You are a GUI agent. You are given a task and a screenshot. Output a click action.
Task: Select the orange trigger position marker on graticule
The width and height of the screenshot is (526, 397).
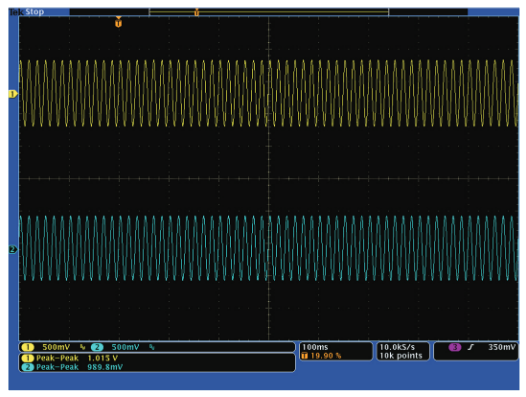click(118, 22)
